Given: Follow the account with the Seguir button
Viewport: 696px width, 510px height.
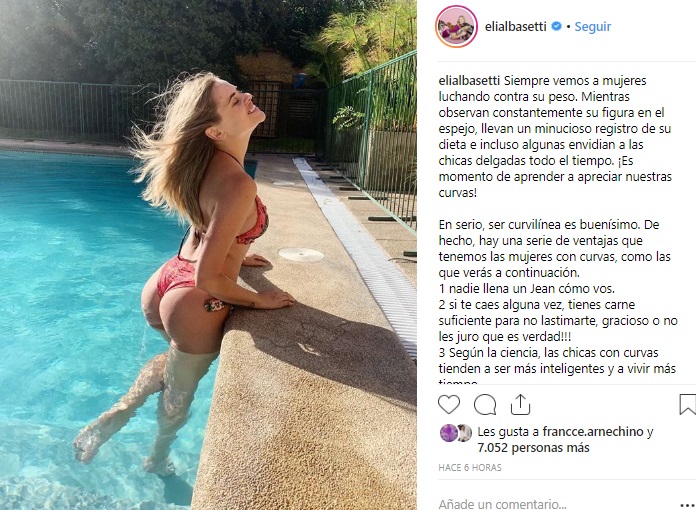Looking at the screenshot, I should [593, 27].
